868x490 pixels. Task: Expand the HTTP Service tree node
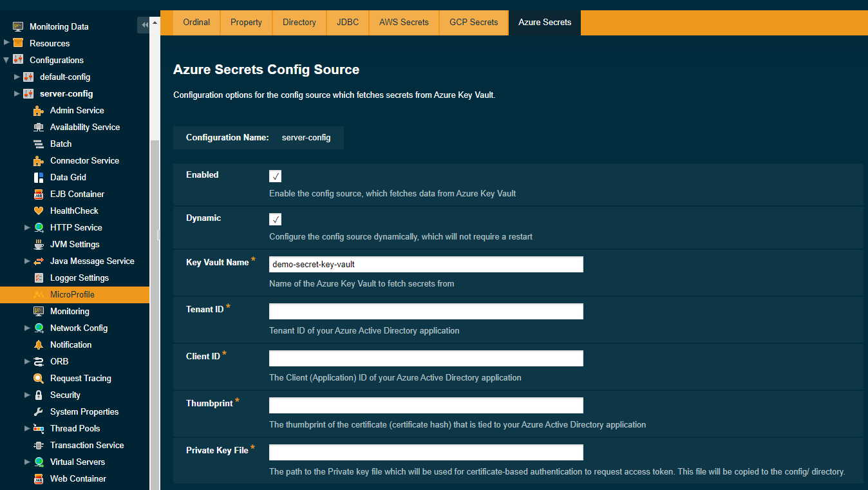point(27,227)
